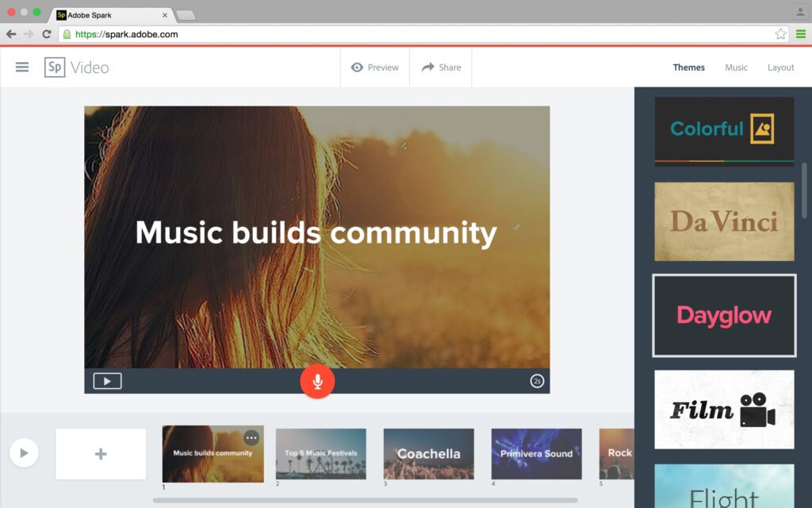Click the play icon inside the video preview
Screen dimensions: 812x508
pyautogui.click(x=107, y=380)
